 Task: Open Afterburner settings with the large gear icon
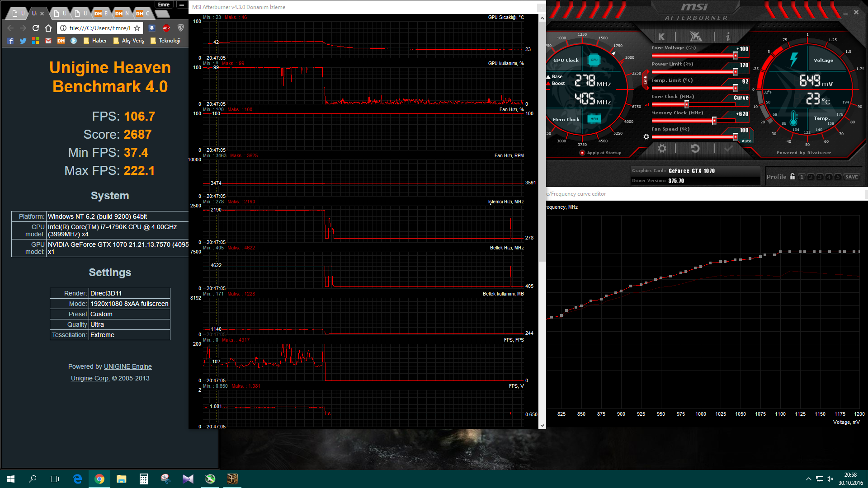[662, 148]
